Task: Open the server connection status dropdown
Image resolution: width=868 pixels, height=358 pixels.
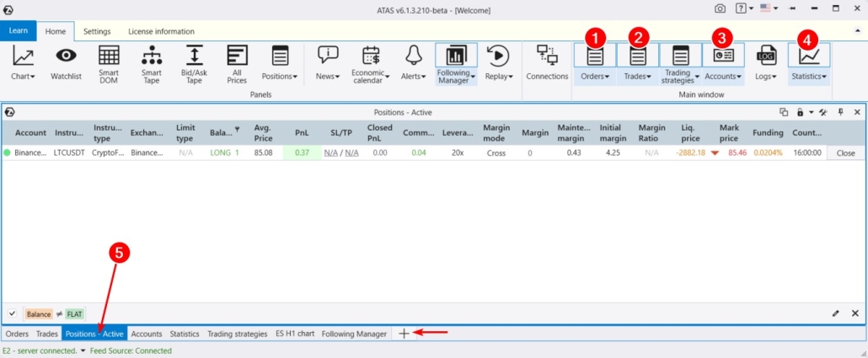Action: click(x=83, y=350)
